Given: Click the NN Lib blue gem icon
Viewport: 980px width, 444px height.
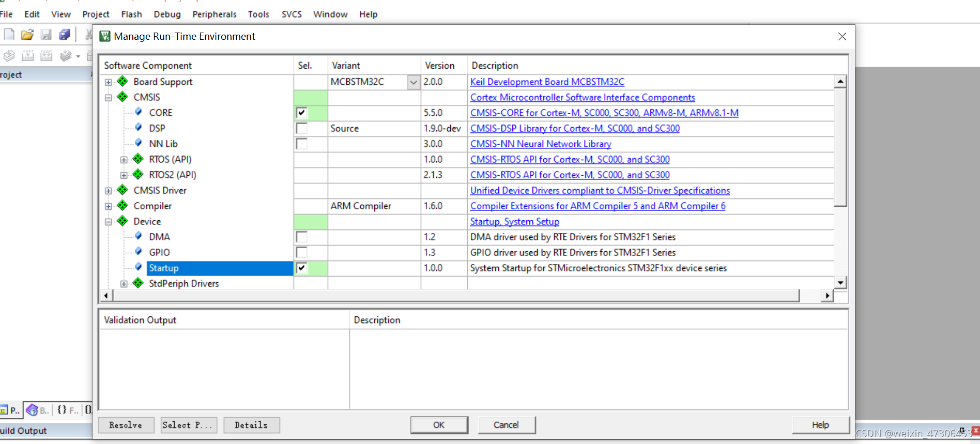Looking at the screenshot, I should (x=139, y=143).
